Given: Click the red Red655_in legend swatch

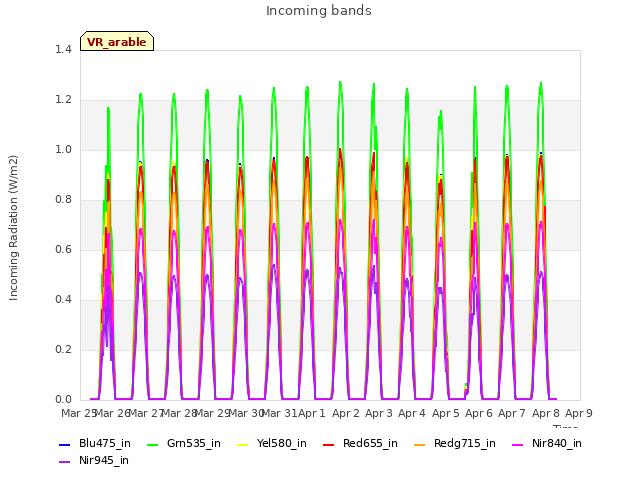Looking at the screenshot, I should [x=329, y=444].
